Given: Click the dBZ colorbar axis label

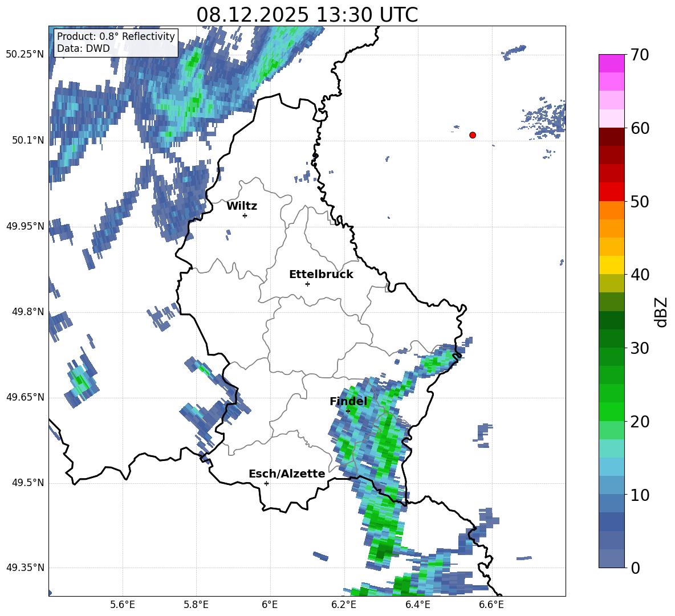Looking at the screenshot, I should click(x=662, y=312).
